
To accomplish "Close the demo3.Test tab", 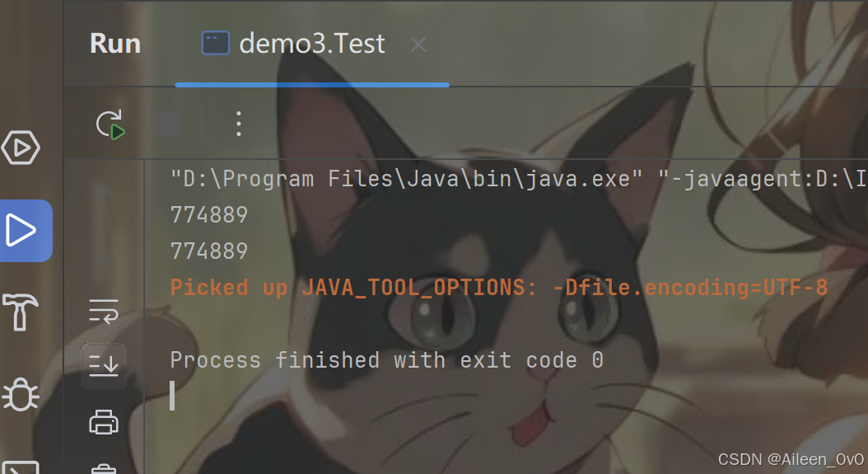I will [418, 45].
